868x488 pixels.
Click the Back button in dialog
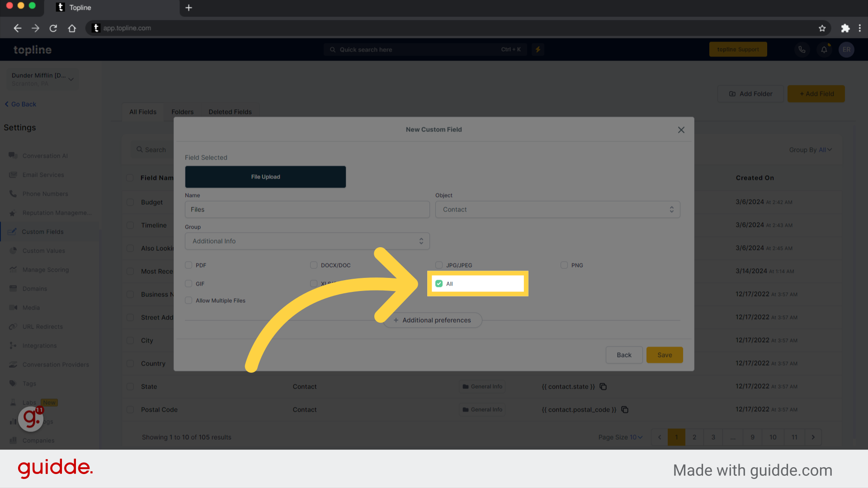pos(624,355)
